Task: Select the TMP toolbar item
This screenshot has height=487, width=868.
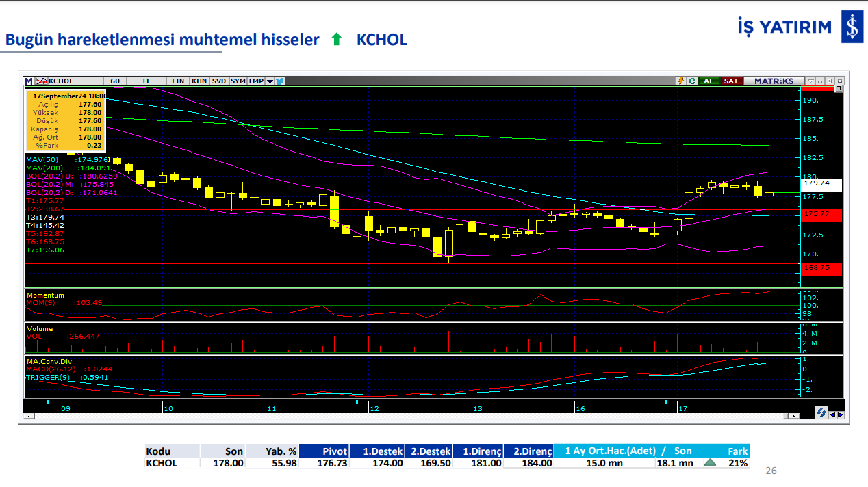Action: pyautogui.click(x=255, y=81)
